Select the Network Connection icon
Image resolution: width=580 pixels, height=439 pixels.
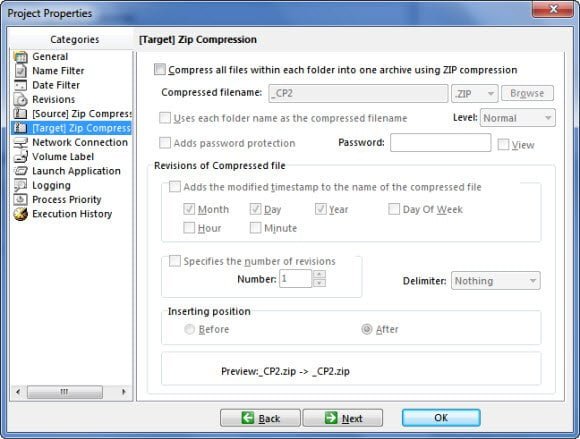coord(20,142)
